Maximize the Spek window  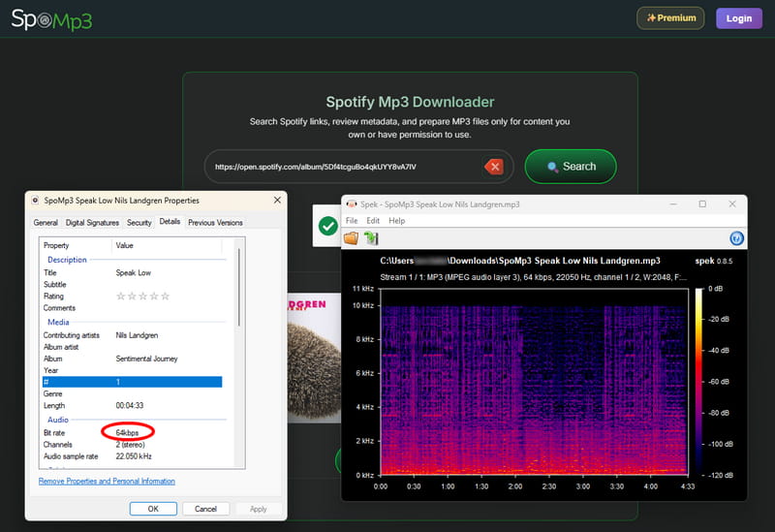pyautogui.click(x=702, y=204)
